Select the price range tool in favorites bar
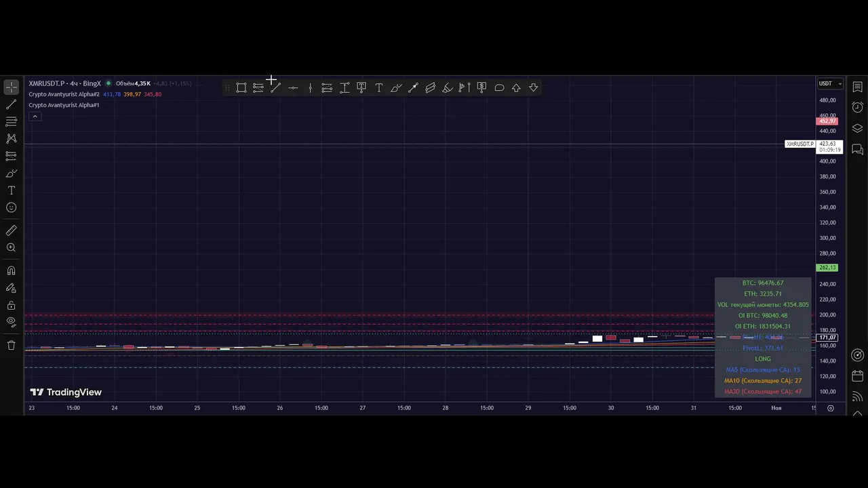 344,87
